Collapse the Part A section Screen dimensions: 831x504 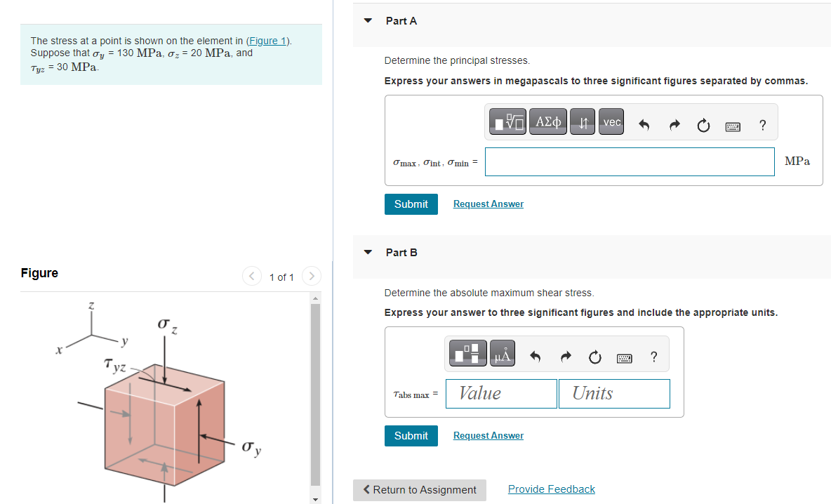[368, 21]
